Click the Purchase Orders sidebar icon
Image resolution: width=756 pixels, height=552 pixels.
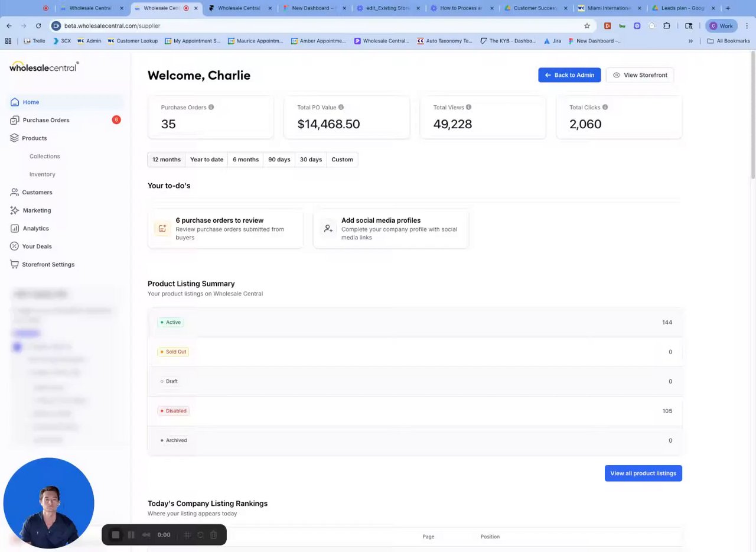point(15,120)
